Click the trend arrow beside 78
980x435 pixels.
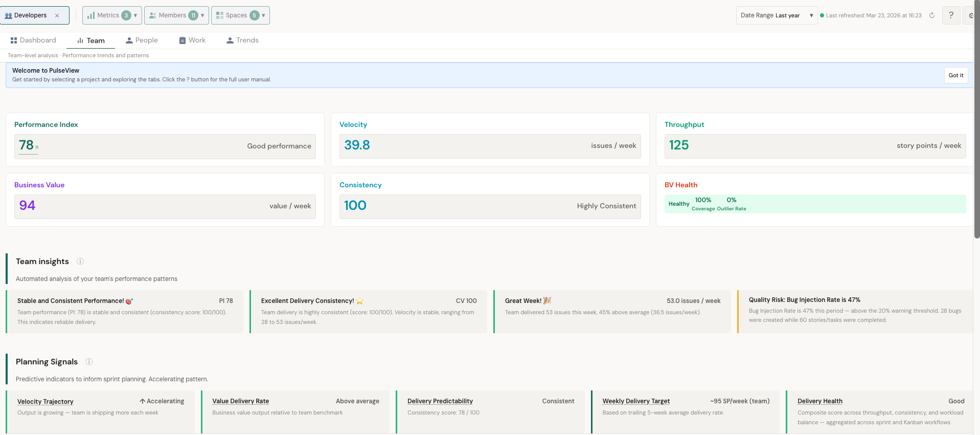click(37, 147)
